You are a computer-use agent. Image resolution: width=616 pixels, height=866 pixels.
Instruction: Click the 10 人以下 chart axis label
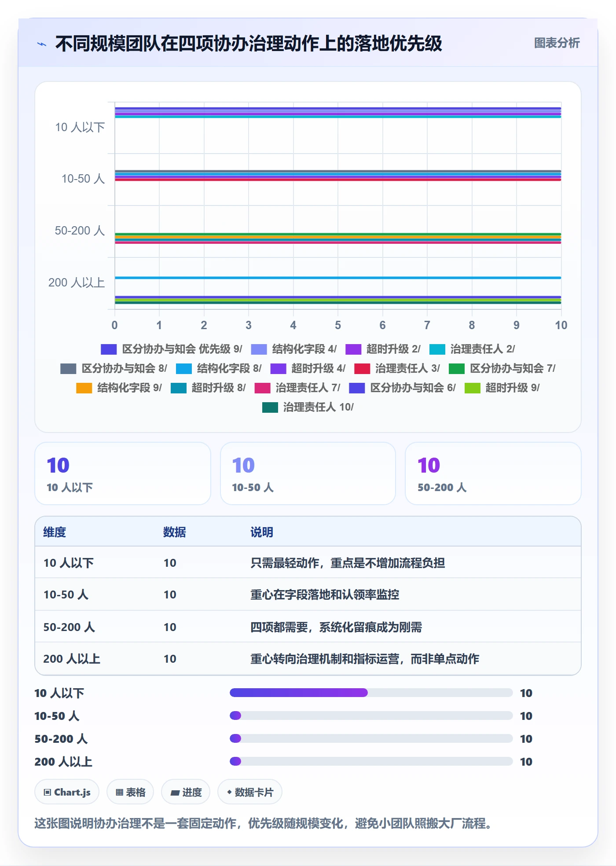pos(80,127)
